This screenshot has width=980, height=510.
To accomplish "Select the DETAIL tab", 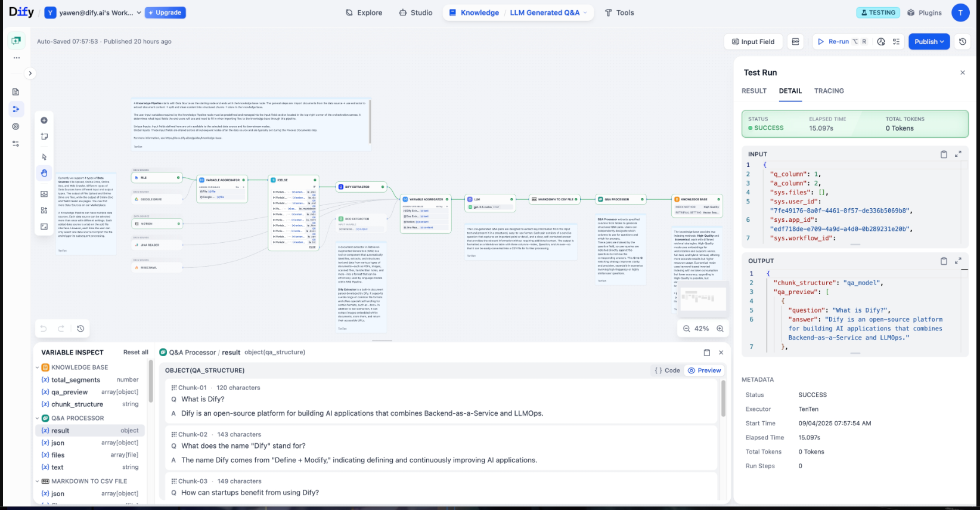I will point(790,91).
